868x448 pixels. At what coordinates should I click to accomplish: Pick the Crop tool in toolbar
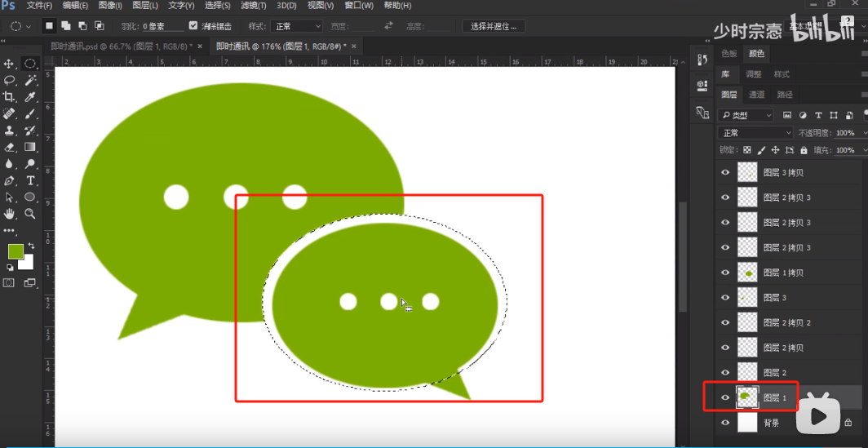(x=10, y=97)
